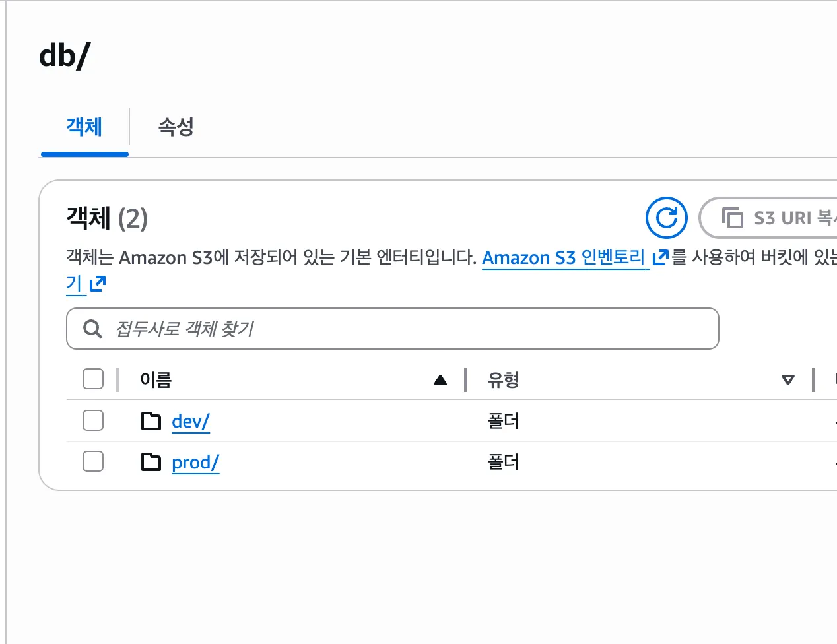The height and width of the screenshot is (644, 837).
Task: Click the copy icon on S3 URI button
Action: (732, 218)
